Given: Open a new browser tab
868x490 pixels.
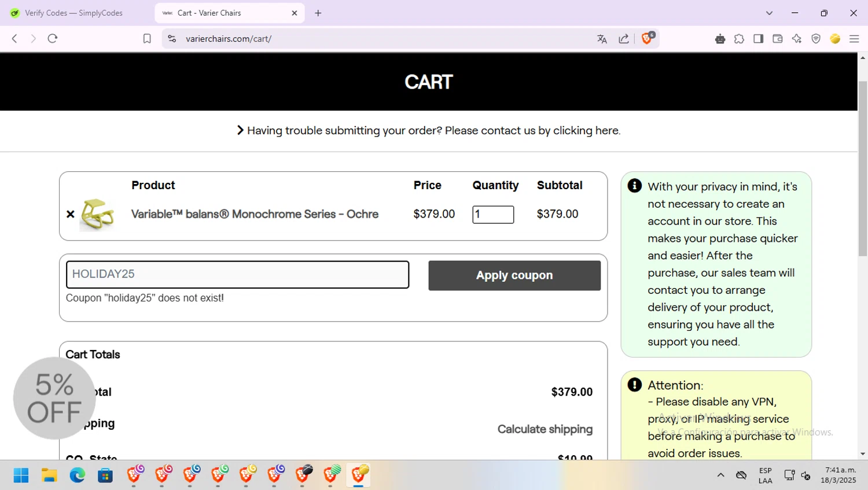Looking at the screenshot, I should [318, 13].
